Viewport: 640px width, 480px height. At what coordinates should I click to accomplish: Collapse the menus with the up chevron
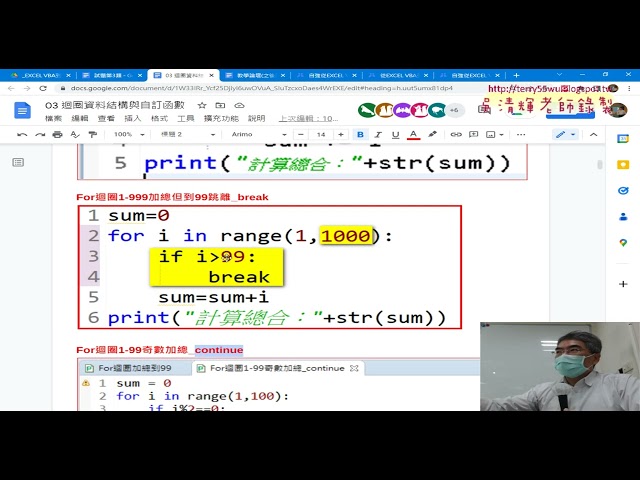[x=593, y=134]
